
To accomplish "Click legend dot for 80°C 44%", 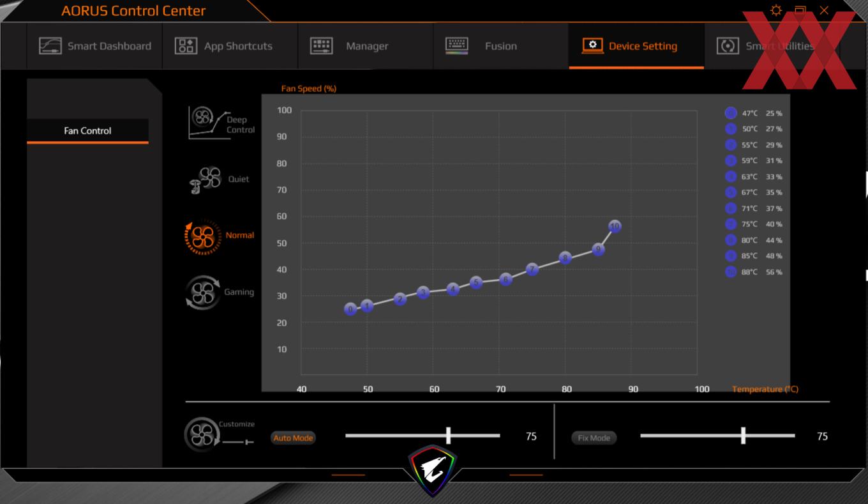I will tap(731, 240).
